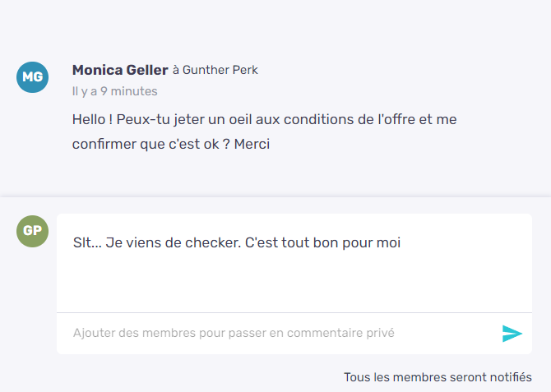This screenshot has height=392, width=551.
Task: Click the "Il y a 9 minutes" timestamp
Action: tap(114, 91)
